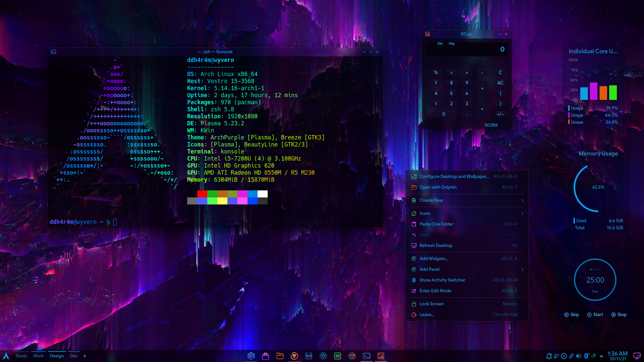644x362 pixels.
Task: Launch the Discover store bag icon
Action: [x=266, y=356]
